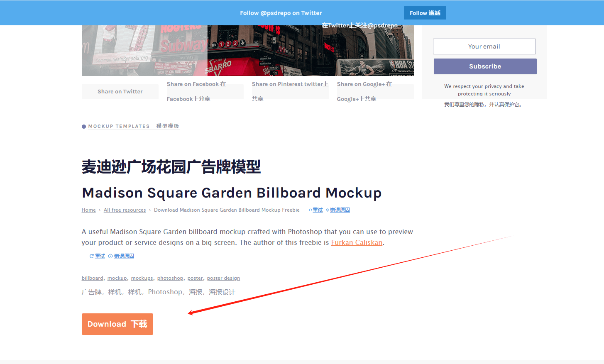The width and height of the screenshot is (604, 364).
Task: Go to Home via breadcrumb
Action: pos(88,210)
